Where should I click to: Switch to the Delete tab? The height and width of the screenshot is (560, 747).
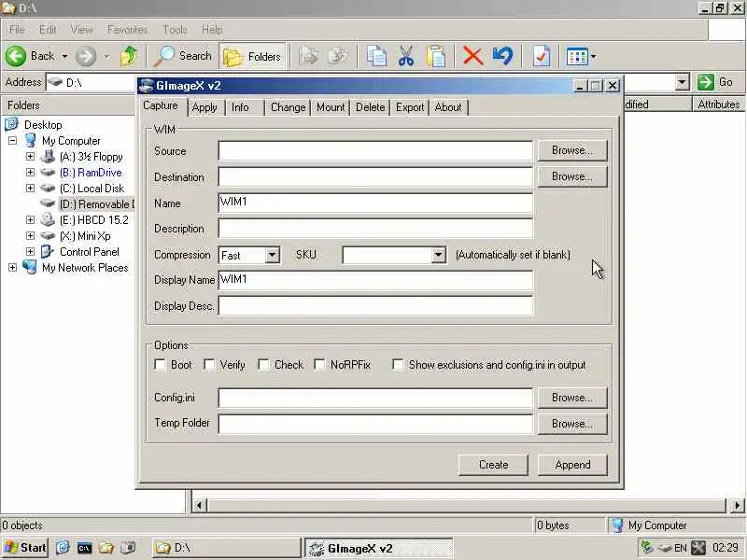pos(370,107)
